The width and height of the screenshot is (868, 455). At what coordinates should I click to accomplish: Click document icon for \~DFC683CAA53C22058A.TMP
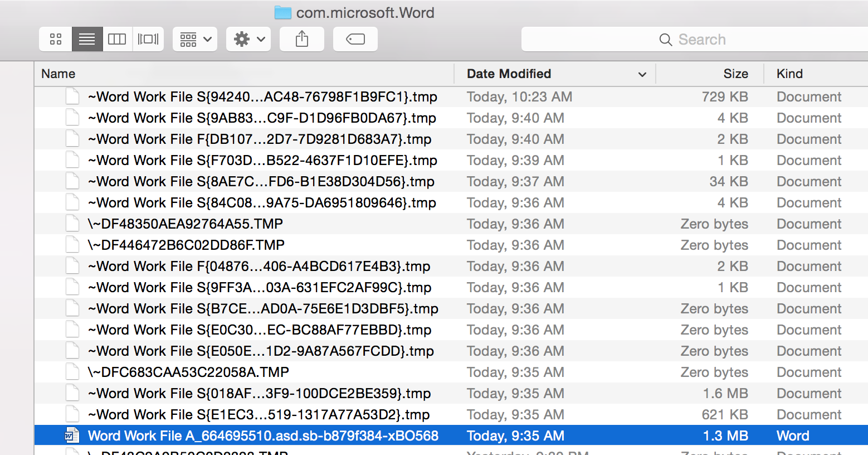pos(72,372)
